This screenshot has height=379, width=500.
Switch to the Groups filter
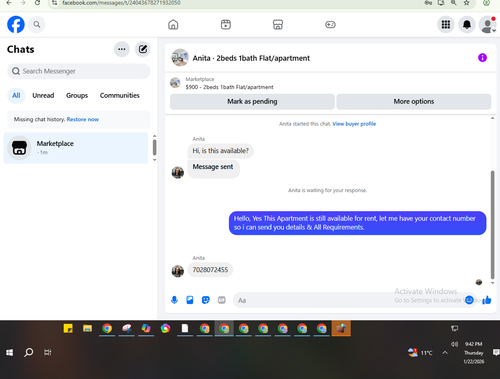coord(77,95)
